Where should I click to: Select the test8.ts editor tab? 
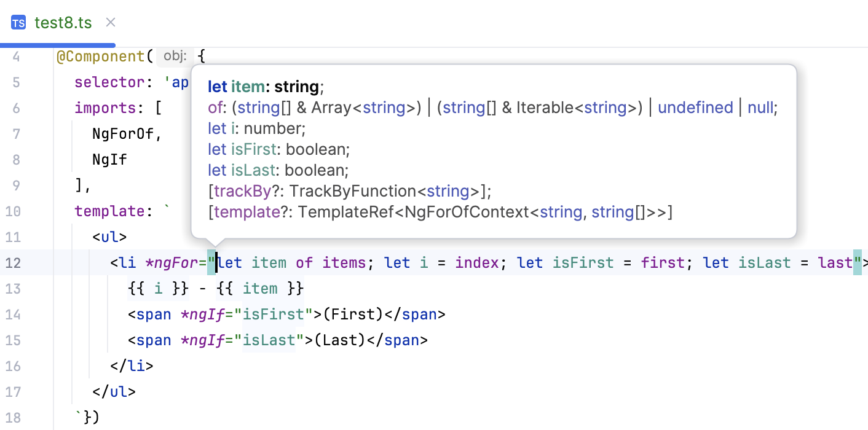tap(63, 22)
